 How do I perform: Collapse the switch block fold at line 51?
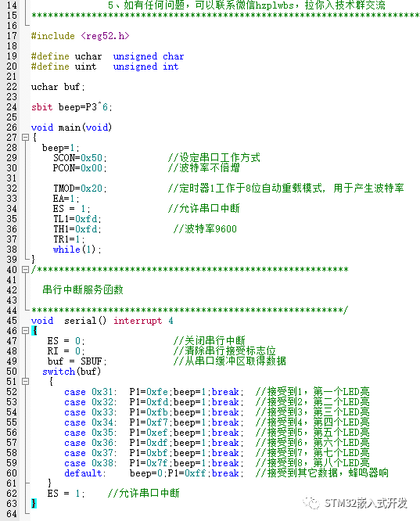[25, 382]
